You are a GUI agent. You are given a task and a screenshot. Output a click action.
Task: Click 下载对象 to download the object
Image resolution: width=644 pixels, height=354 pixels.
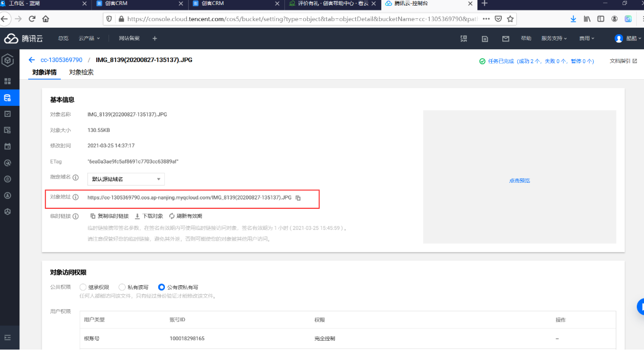[x=149, y=216]
